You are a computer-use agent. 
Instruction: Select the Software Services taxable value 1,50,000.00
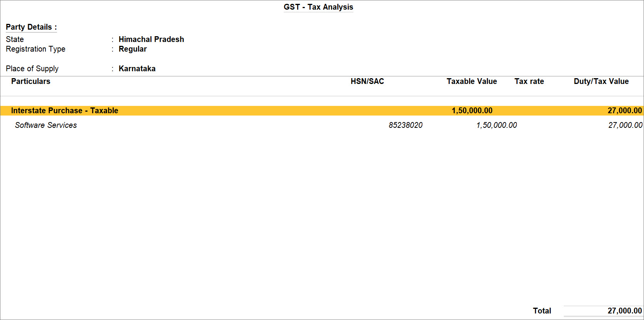click(496, 125)
